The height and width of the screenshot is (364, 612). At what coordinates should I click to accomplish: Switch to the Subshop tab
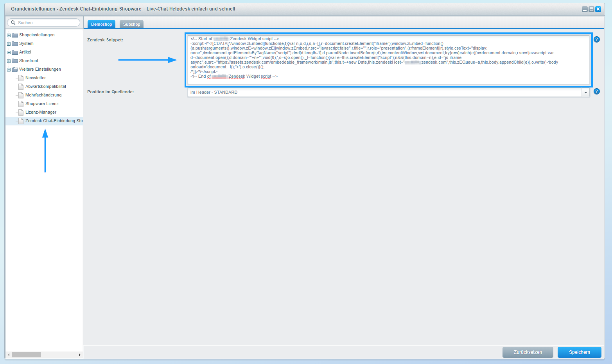coord(131,24)
